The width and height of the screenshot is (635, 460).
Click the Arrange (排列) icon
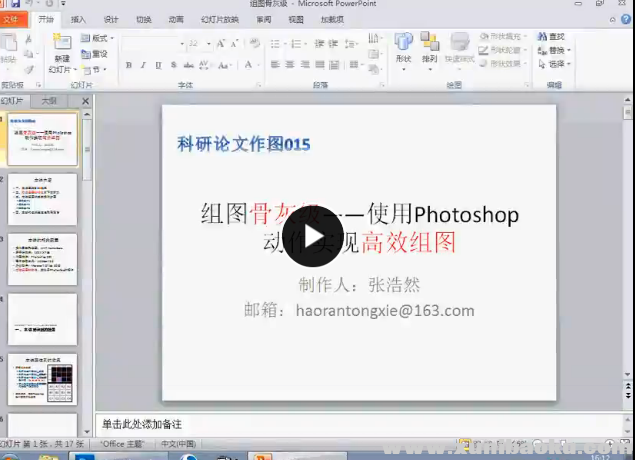tap(430, 48)
